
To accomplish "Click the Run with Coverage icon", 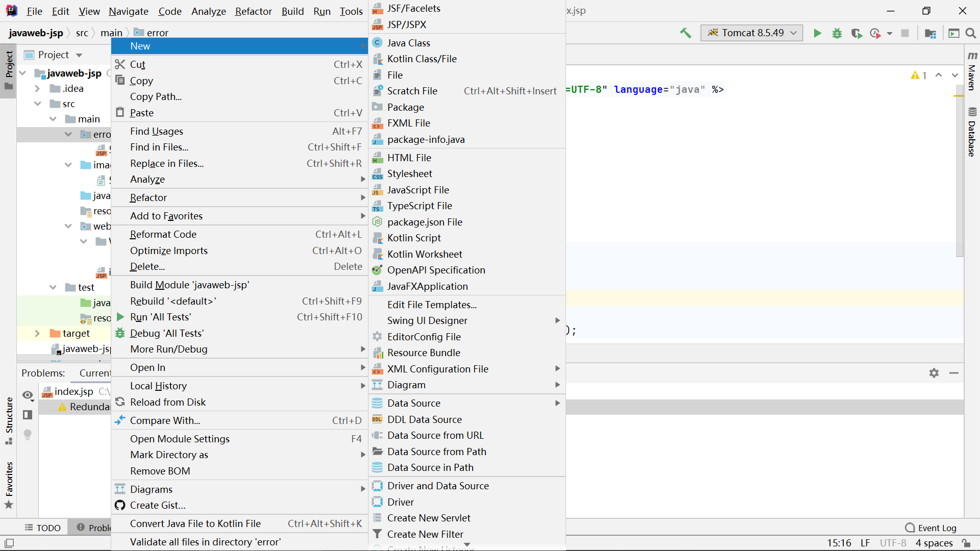I will pyautogui.click(x=856, y=33).
